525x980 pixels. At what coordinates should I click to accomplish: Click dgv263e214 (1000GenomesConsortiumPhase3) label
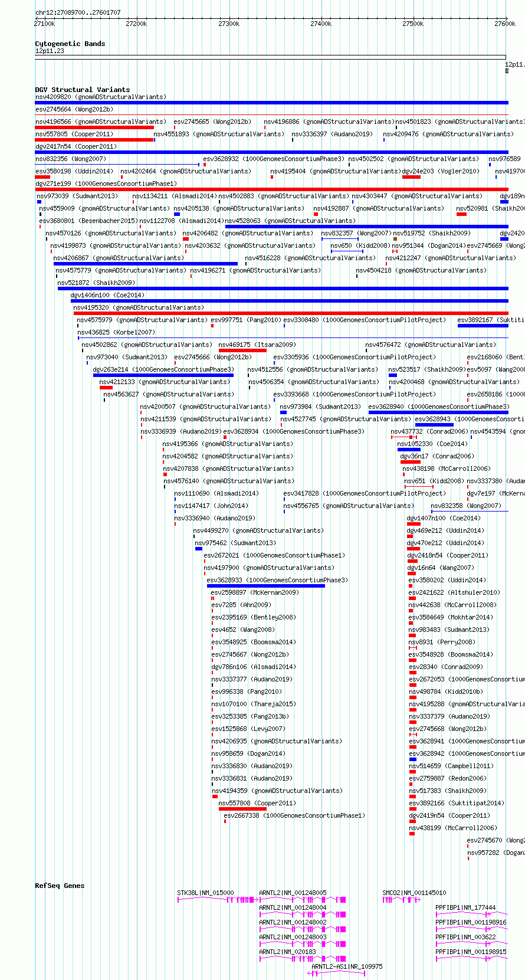pyautogui.click(x=163, y=369)
